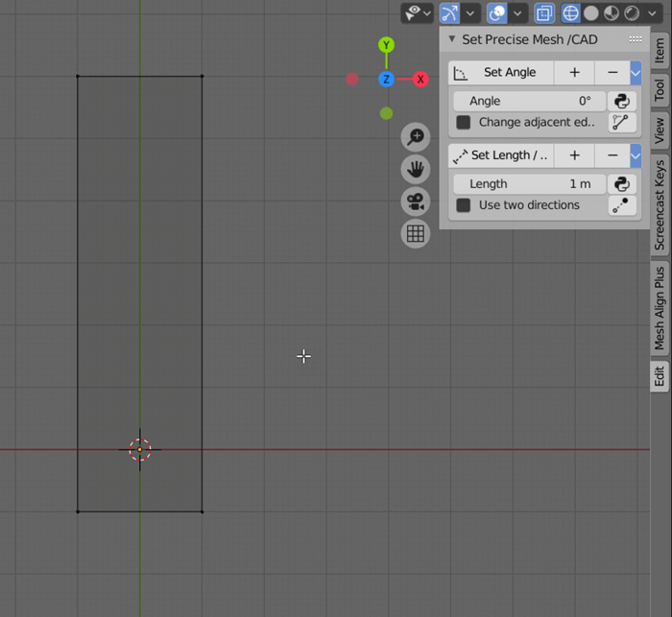Screen dimensions: 672x617
Task: Click the red X axis on navigation gizmo
Action: (420, 80)
